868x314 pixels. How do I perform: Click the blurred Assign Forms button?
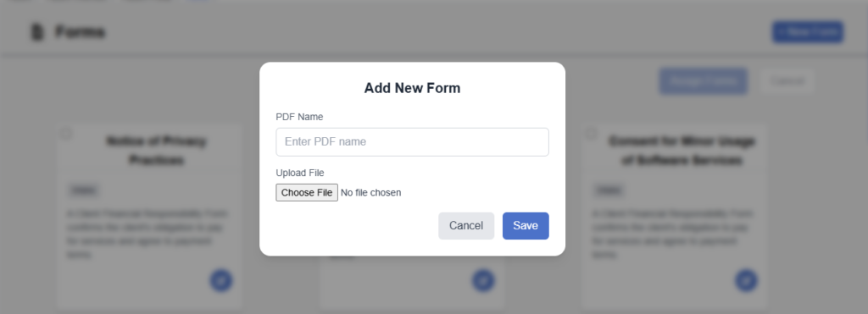click(703, 81)
